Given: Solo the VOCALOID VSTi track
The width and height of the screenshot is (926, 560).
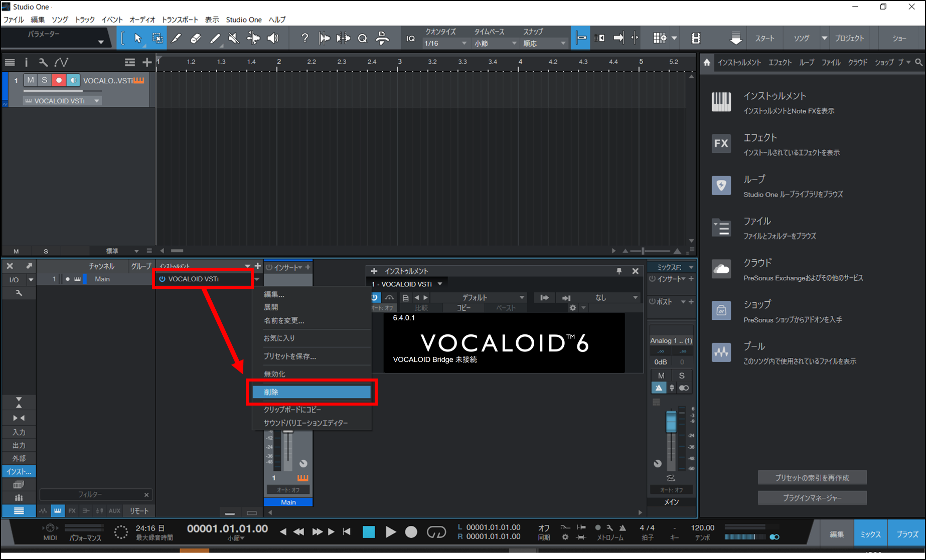Looking at the screenshot, I should (x=44, y=80).
